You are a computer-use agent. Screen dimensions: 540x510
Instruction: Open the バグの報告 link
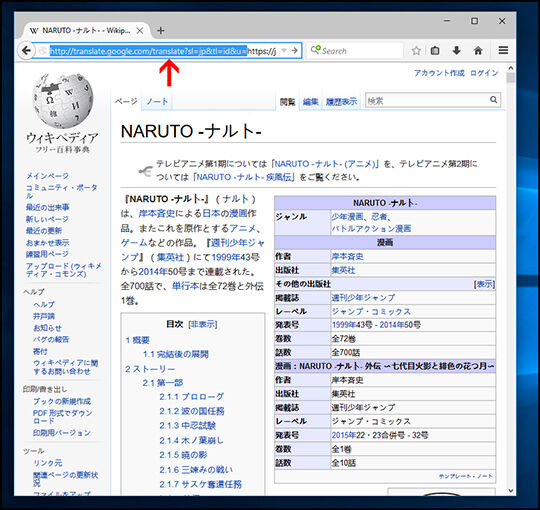pos(51,340)
